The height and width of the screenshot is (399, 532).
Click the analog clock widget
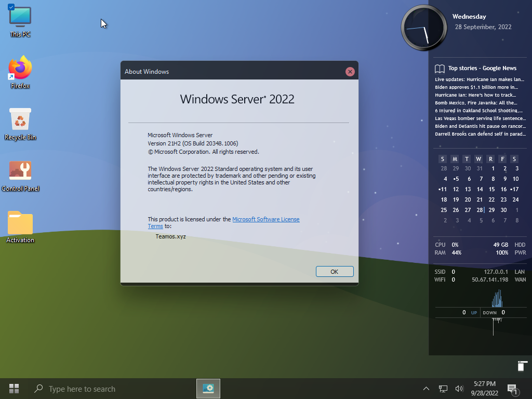(x=424, y=28)
